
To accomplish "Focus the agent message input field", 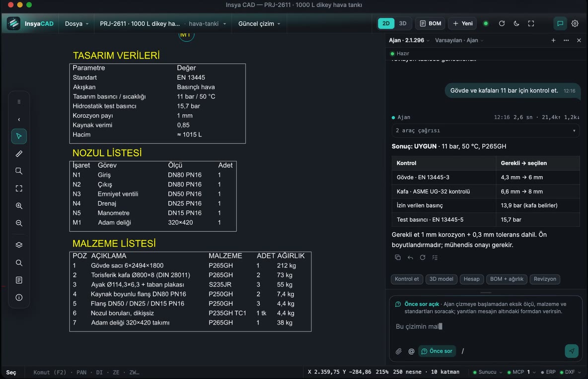I will tap(485, 327).
